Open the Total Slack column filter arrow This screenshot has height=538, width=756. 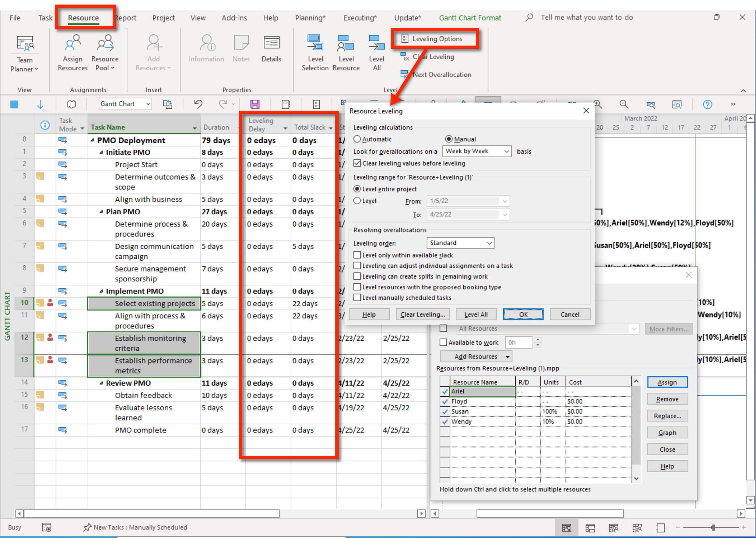click(x=330, y=128)
